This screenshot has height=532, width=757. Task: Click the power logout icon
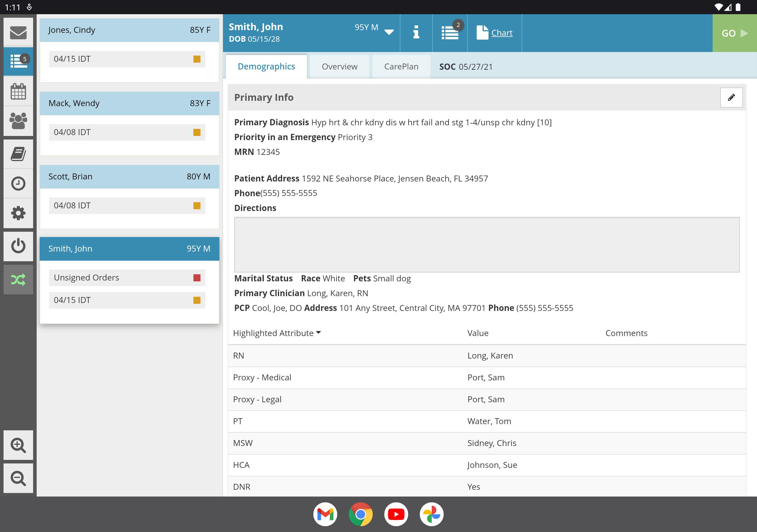point(18,246)
